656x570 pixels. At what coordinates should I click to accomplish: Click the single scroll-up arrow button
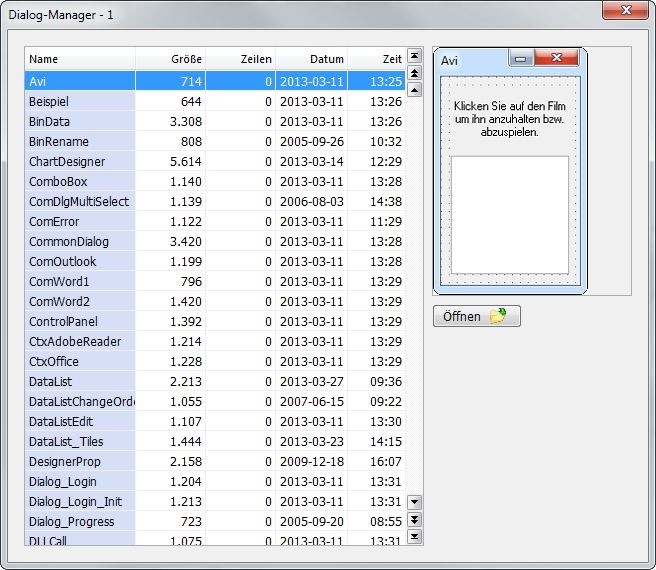click(415, 89)
